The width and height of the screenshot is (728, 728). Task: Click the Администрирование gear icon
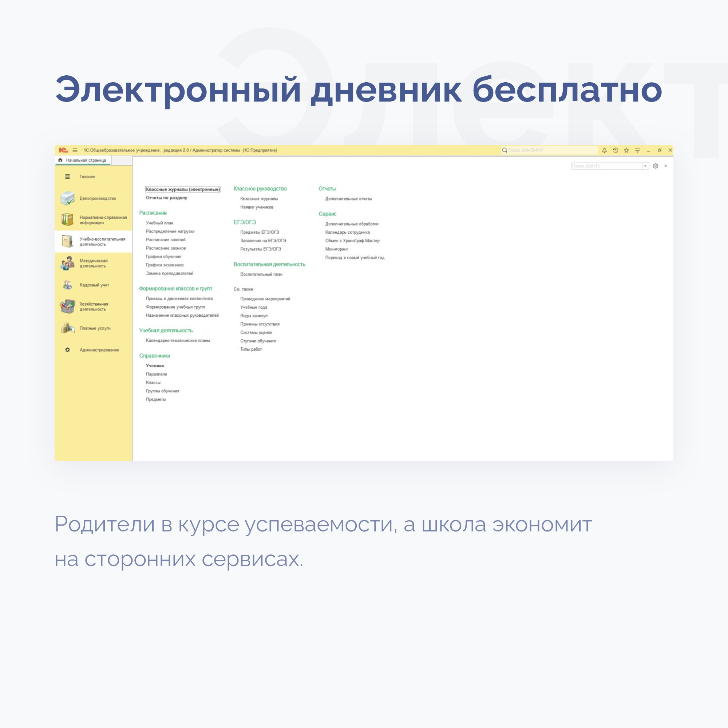coord(67,350)
